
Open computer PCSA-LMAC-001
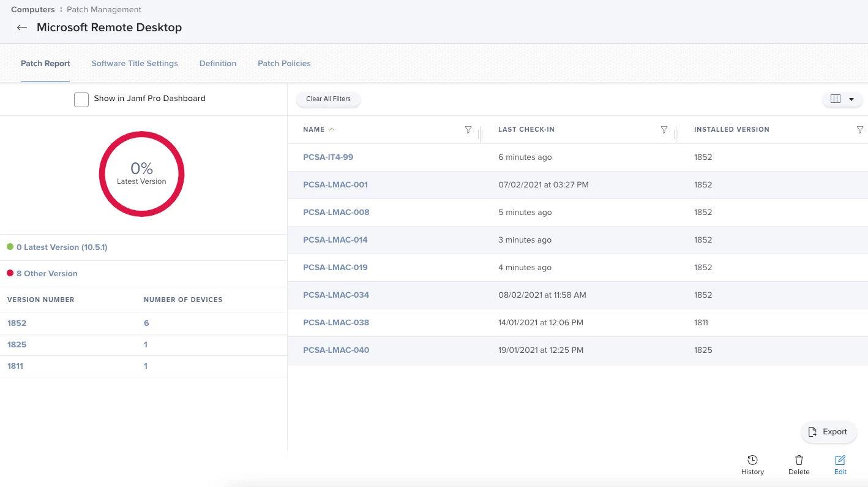(x=335, y=185)
